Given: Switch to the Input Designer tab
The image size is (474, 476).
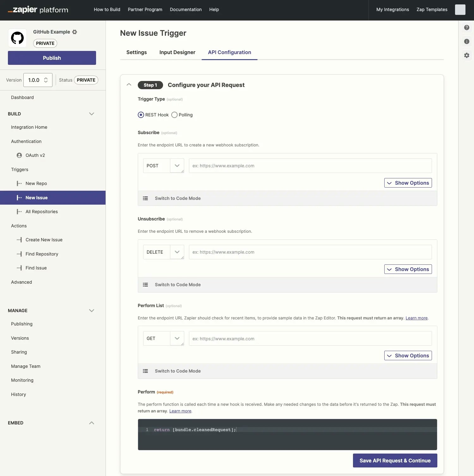Looking at the screenshot, I should pyautogui.click(x=177, y=52).
